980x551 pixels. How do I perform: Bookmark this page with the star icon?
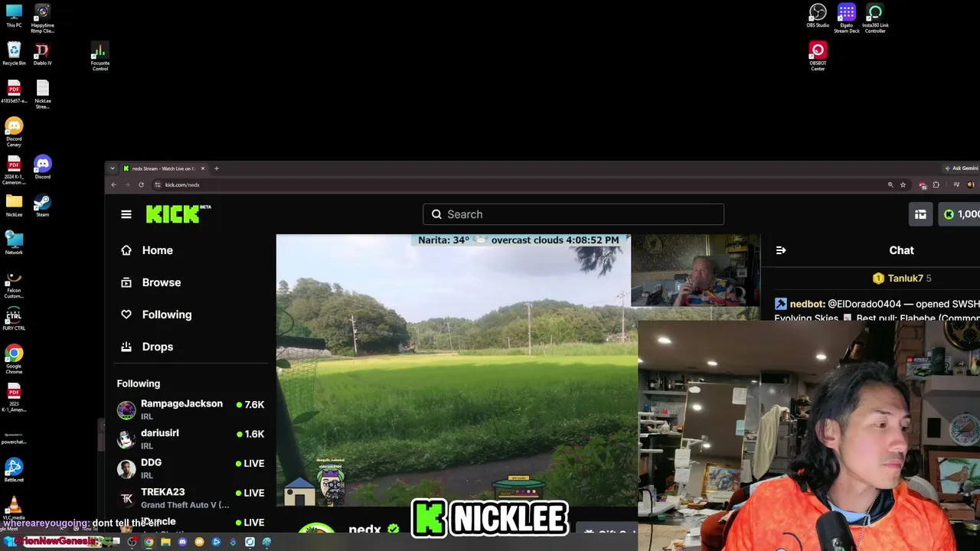tap(903, 184)
